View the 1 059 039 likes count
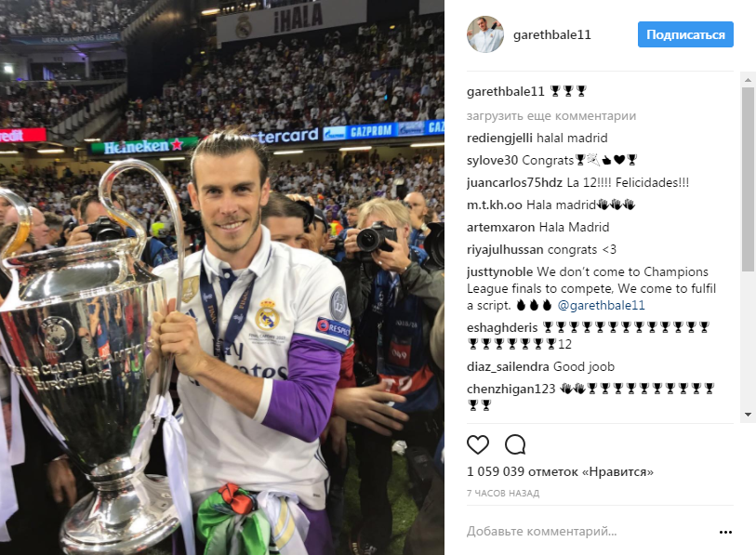The image size is (756, 555). 560,471
